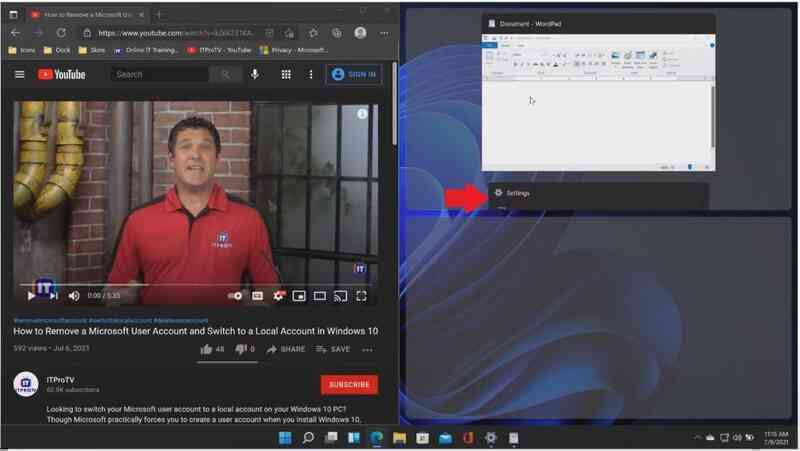The width and height of the screenshot is (800, 451).
Task: Open the Edge profile avatar
Action: pyautogui.click(x=360, y=33)
